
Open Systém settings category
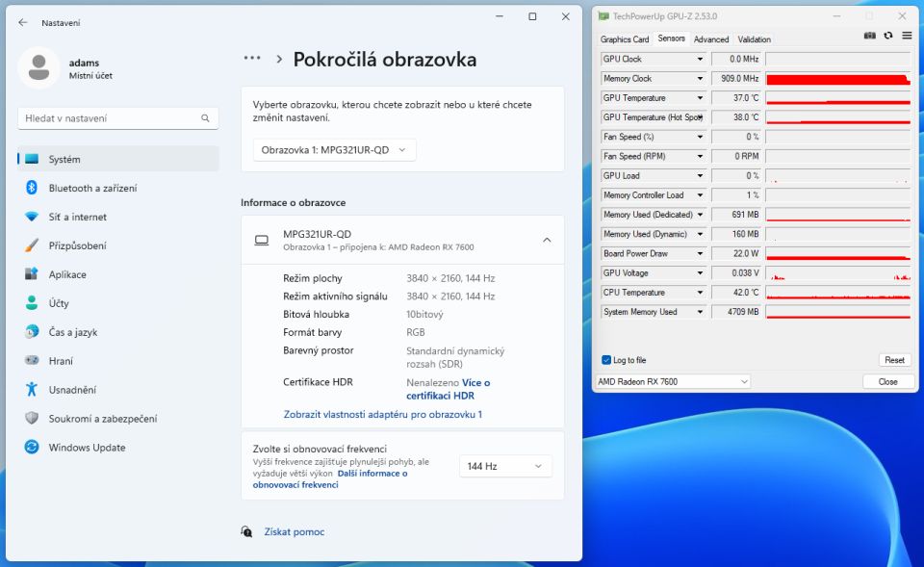pos(118,159)
